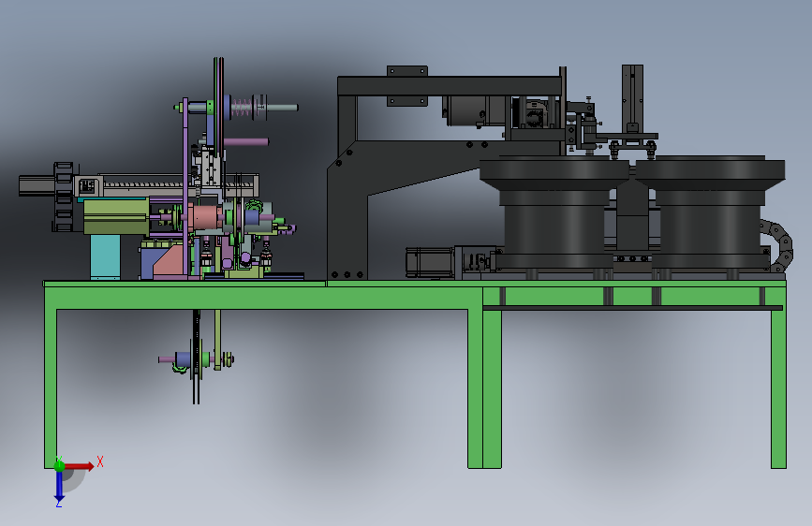Select the rightmost green table leg
The height and width of the screenshot is (526, 812).
pos(778,388)
